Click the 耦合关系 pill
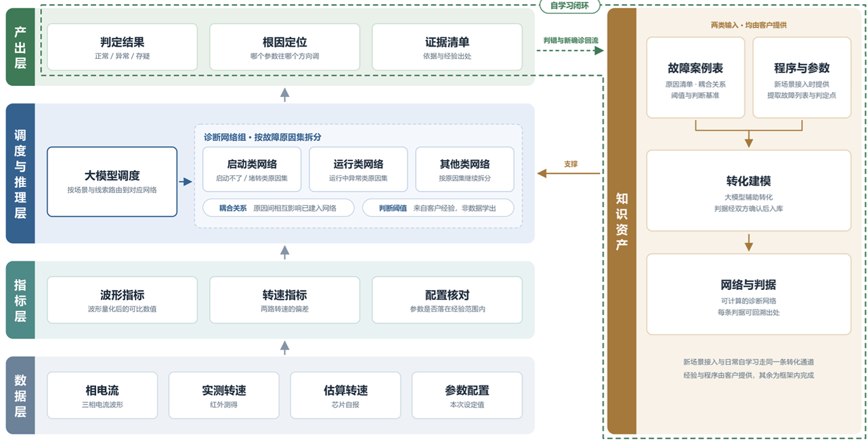 pyautogui.click(x=278, y=208)
